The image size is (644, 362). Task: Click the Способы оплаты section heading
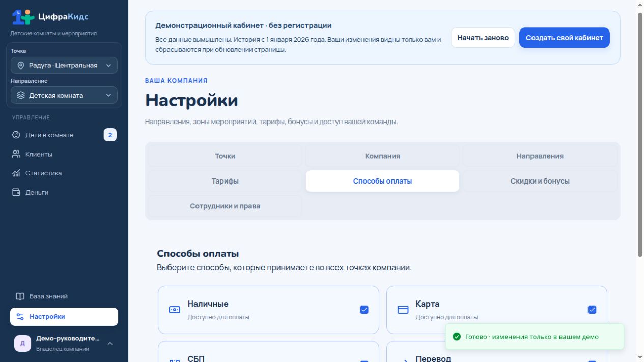coord(198,254)
